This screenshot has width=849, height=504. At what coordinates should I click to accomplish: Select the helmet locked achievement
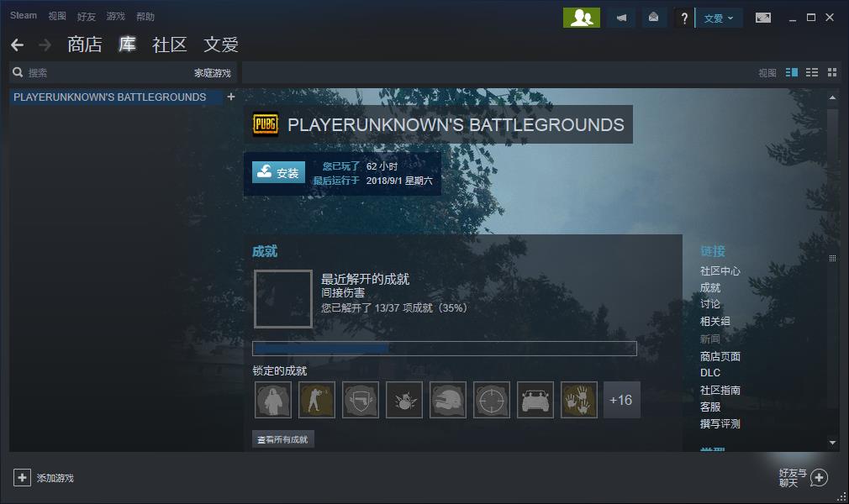click(x=448, y=400)
